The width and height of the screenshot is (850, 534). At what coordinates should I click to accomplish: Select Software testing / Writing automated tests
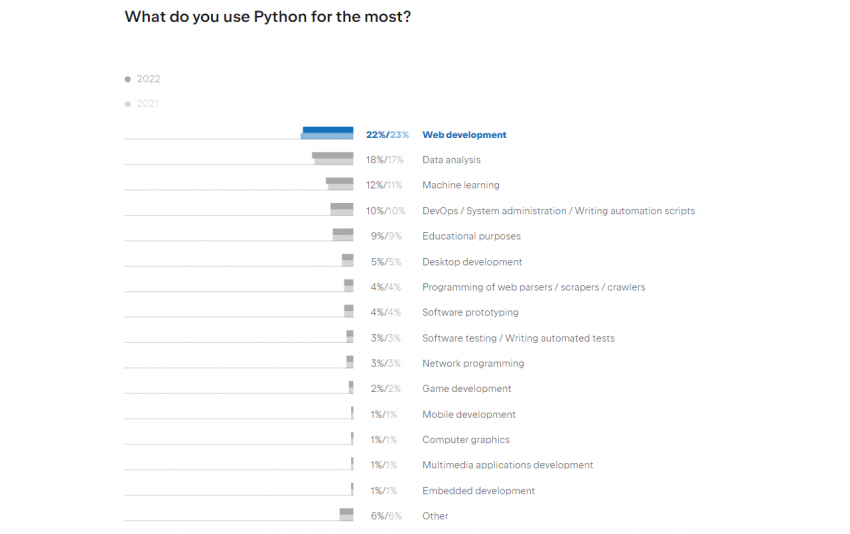[518, 338]
